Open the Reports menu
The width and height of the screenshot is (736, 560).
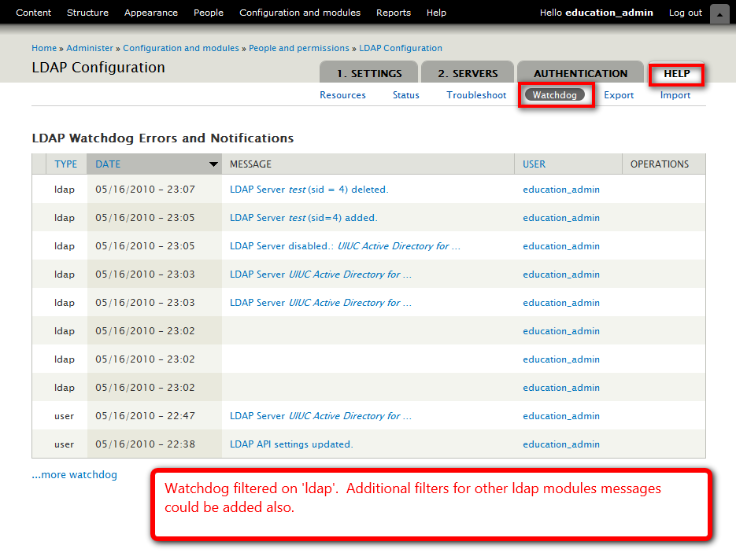pos(394,13)
